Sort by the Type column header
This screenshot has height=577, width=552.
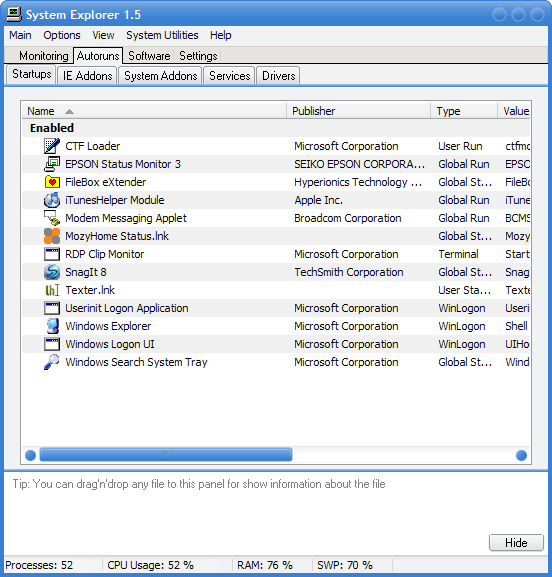(x=464, y=111)
